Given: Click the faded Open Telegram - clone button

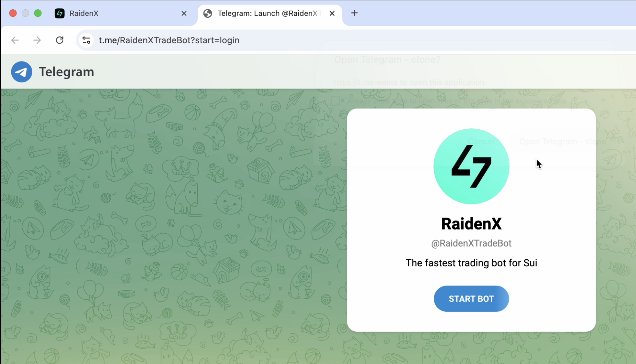Looking at the screenshot, I should pos(562,141).
